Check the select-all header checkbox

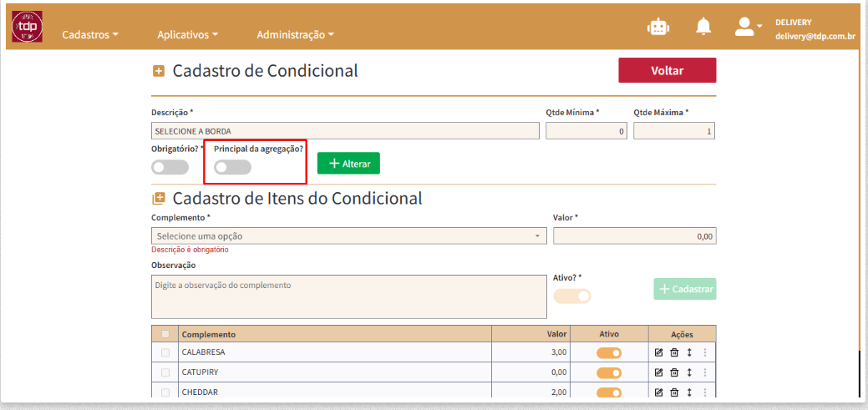point(165,334)
